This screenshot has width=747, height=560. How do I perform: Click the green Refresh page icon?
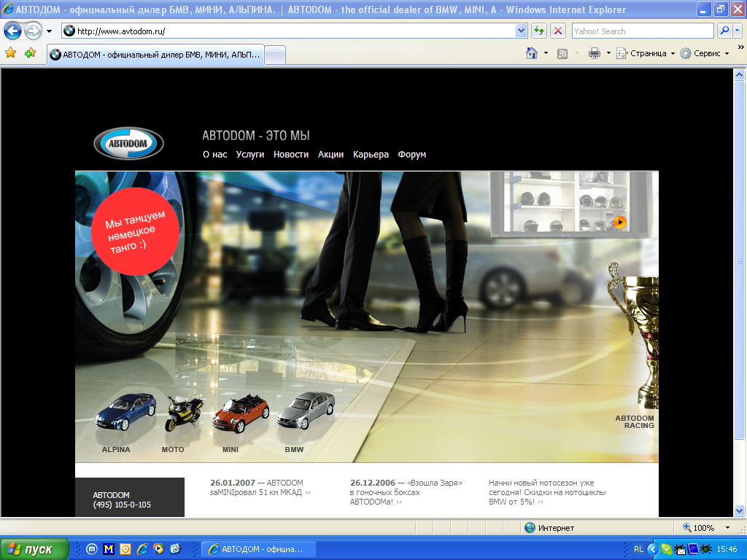(539, 31)
